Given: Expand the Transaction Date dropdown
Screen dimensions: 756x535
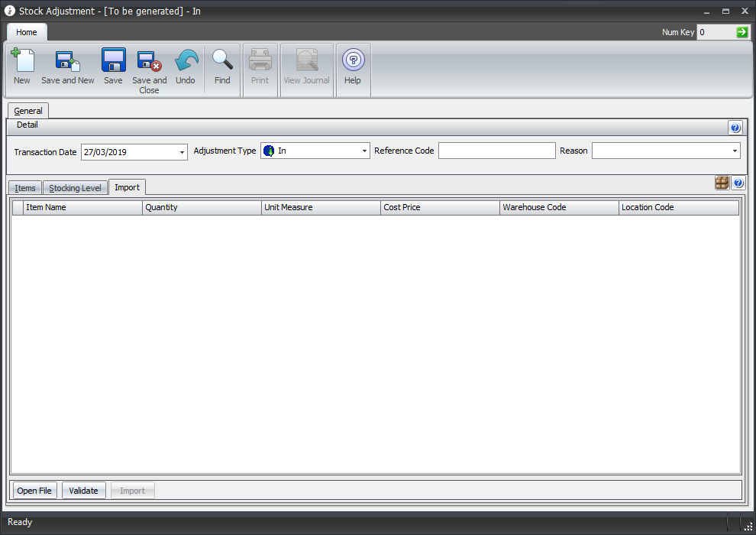Looking at the screenshot, I should [182, 152].
